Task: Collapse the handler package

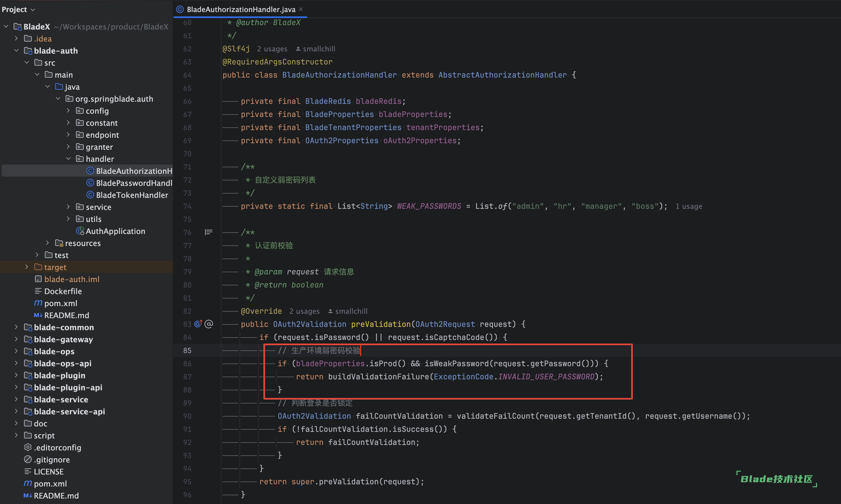Action: point(68,159)
